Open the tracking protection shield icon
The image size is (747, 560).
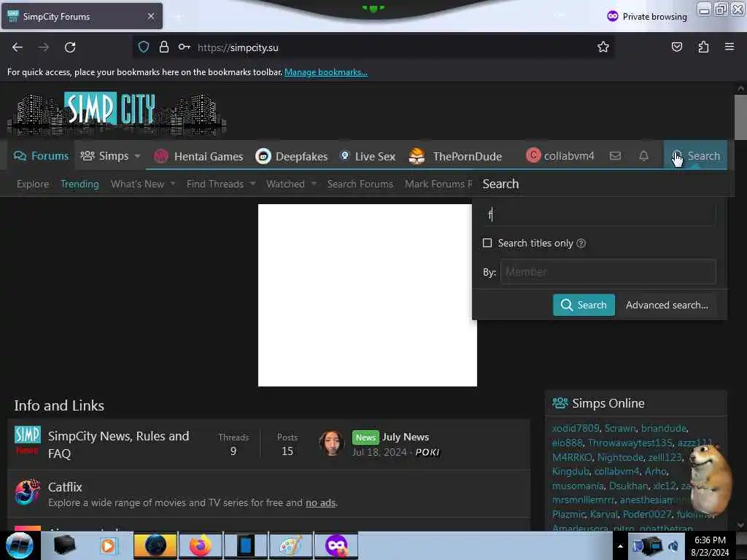144,47
